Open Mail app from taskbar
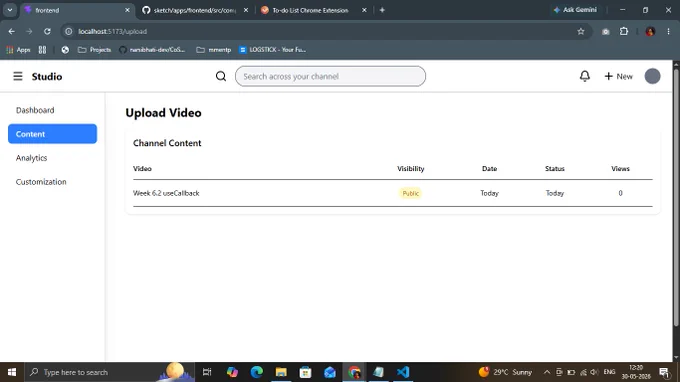680x382 pixels. pos(330,372)
